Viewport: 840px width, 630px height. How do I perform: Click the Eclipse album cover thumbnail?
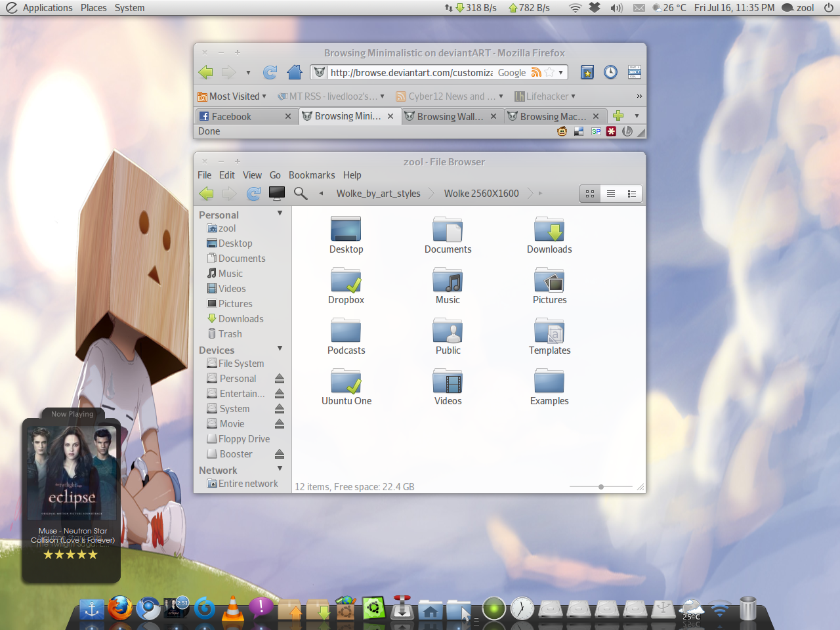tap(72, 472)
